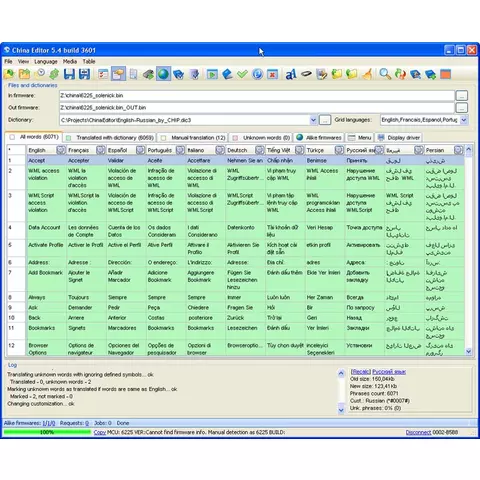Click the picture edit toolbar icon
This screenshot has width=480, height=480.
coord(321,74)
